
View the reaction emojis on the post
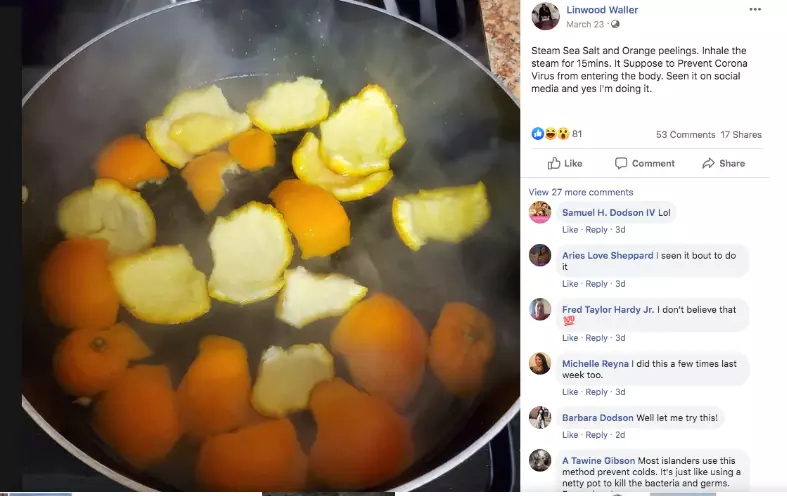551,134
